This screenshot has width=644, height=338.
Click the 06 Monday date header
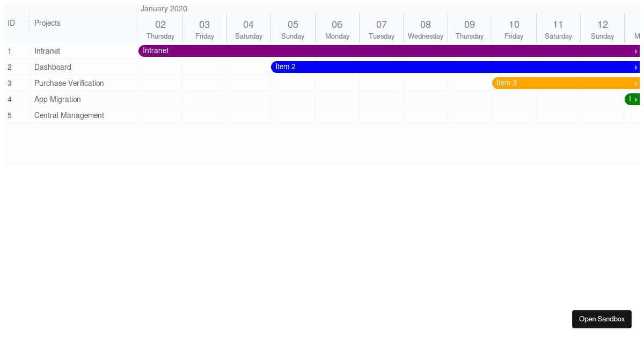coord(337,30)
